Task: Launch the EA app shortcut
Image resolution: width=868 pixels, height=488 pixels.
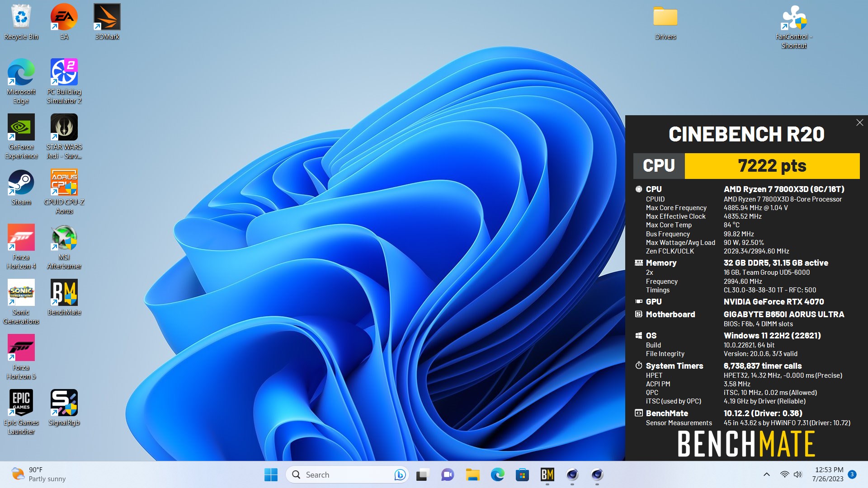Action: click(64, 22)
